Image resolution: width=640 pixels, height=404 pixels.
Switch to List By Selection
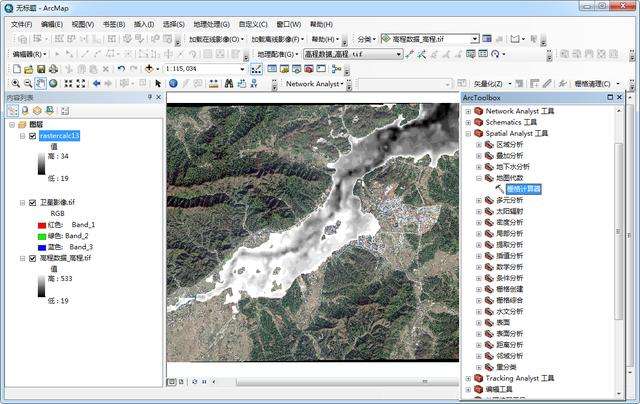[50, 111]
